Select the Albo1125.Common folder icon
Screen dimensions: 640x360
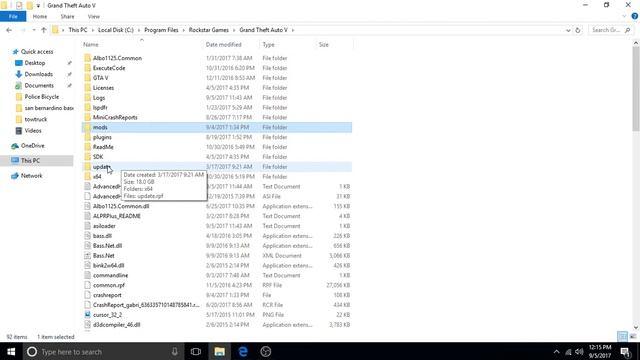click(x=87, y=58)
